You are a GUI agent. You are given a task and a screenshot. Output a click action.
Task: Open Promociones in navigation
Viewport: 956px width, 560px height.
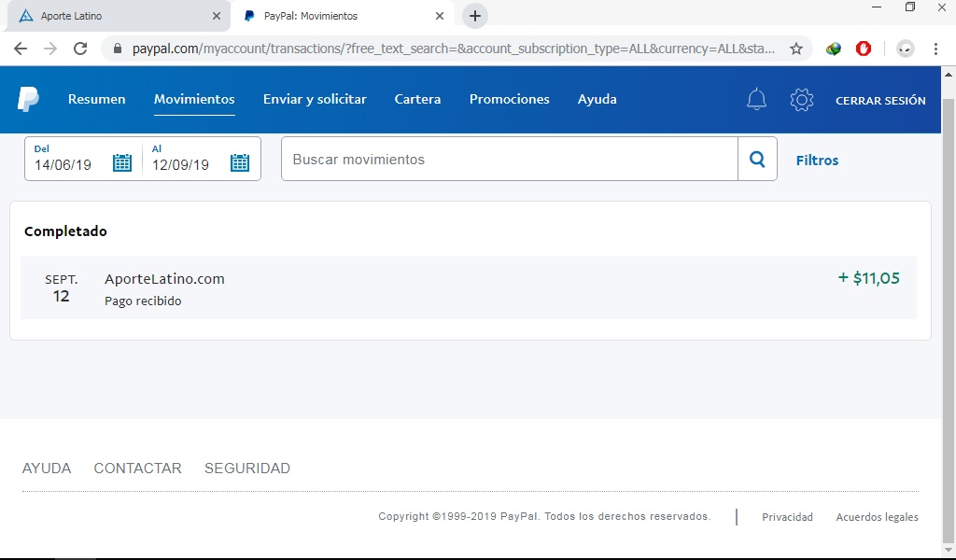point(510,99)
